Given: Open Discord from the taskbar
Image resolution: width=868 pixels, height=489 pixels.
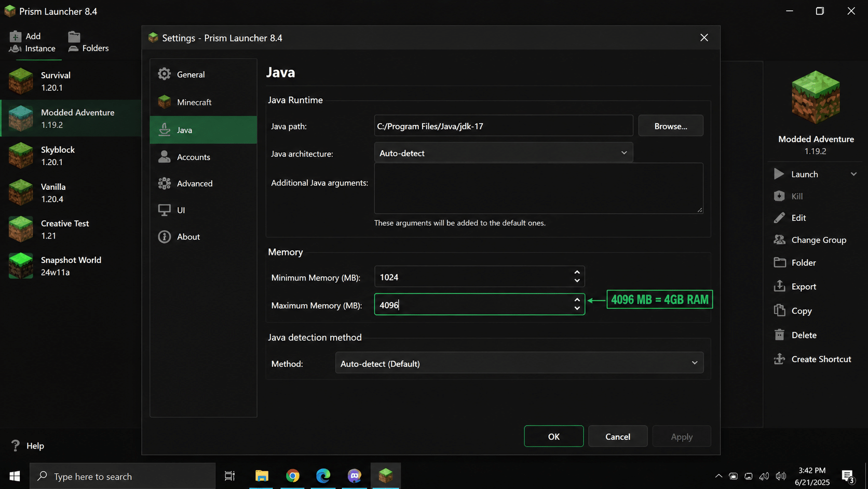Looking at the screenshot, I should pyautogui.click(x=355, y=476).
